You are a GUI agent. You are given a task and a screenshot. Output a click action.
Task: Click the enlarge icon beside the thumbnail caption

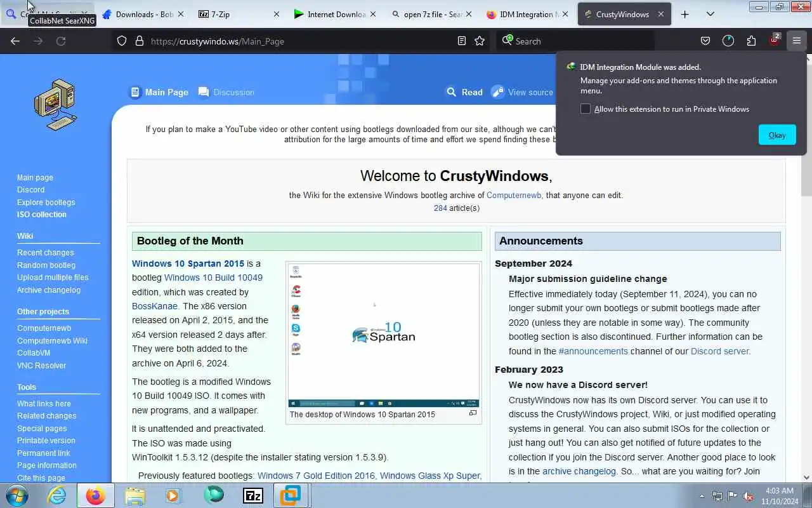click(473, 413)
